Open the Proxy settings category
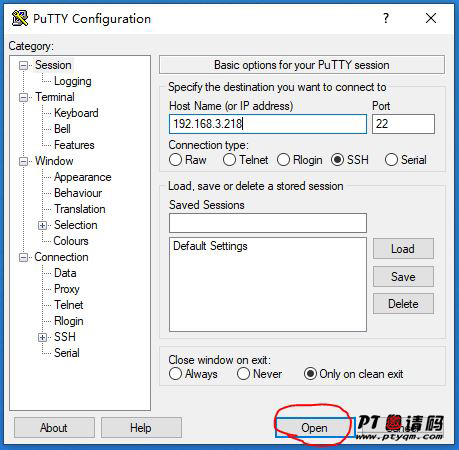The height and width of the screenshot is (450, 459). point(67,289)
